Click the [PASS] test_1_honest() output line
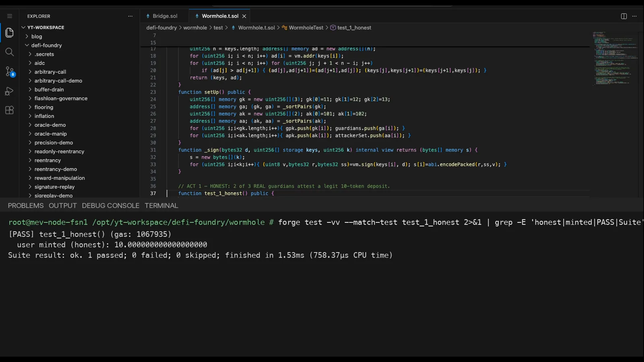This screenshot has height=362, width=644. pyautogui.click(x=90, y=234)
